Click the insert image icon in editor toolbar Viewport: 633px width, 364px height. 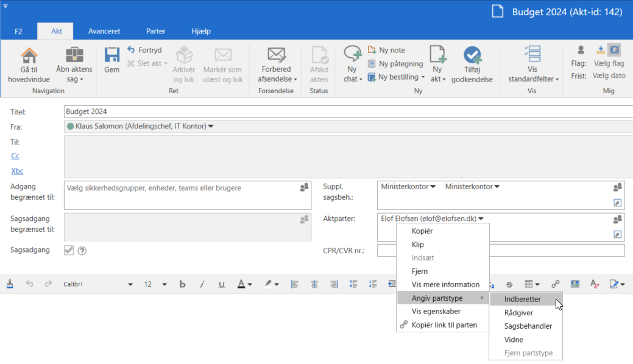[575, 284]
